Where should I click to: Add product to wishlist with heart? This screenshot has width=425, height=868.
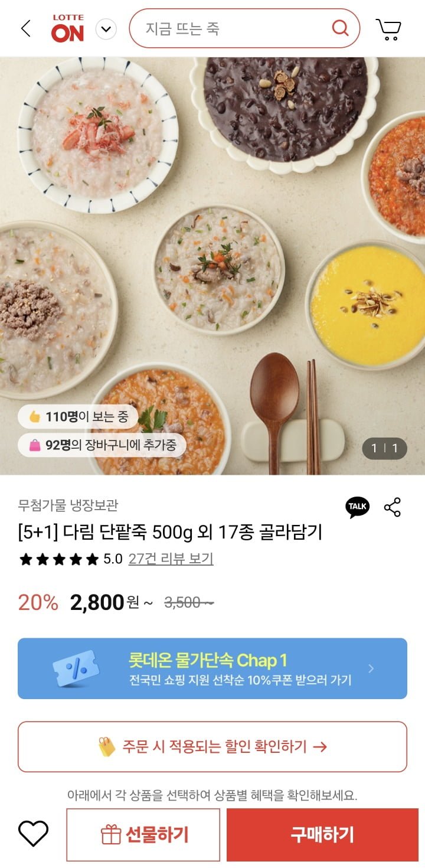(33, 834)
